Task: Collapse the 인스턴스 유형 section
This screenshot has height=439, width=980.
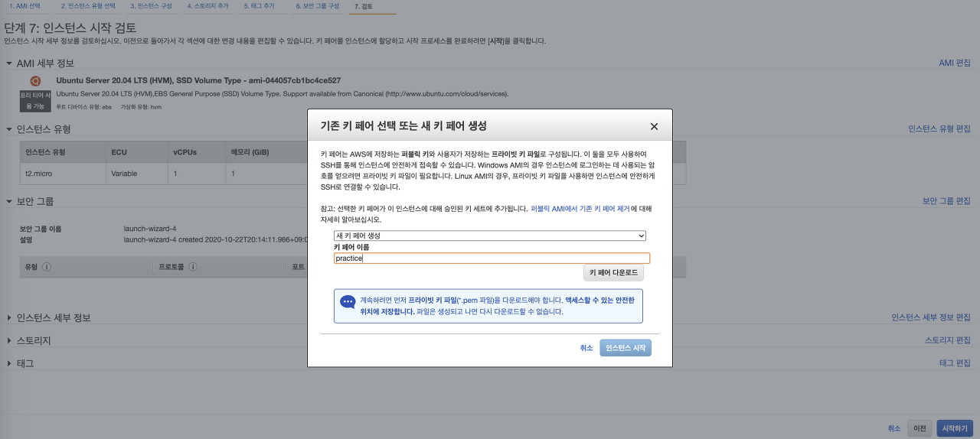Action: [9, 129]
